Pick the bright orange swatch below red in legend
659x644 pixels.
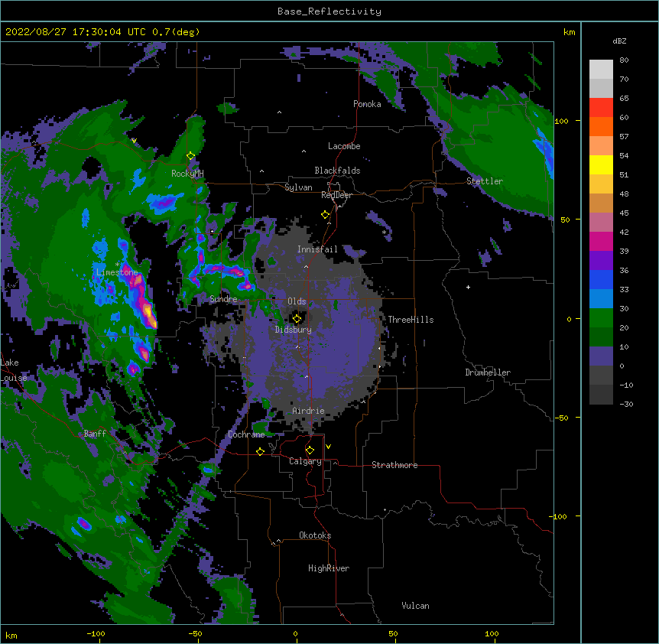601,126
